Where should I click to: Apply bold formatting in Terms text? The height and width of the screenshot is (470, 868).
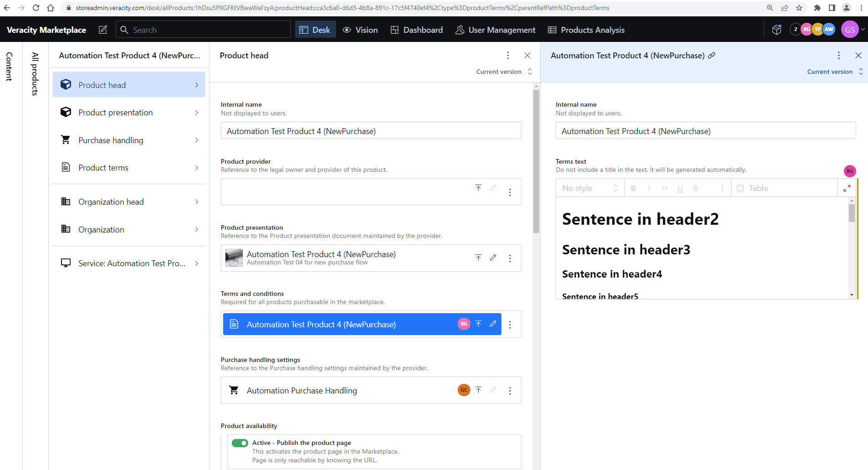(633, 188)
